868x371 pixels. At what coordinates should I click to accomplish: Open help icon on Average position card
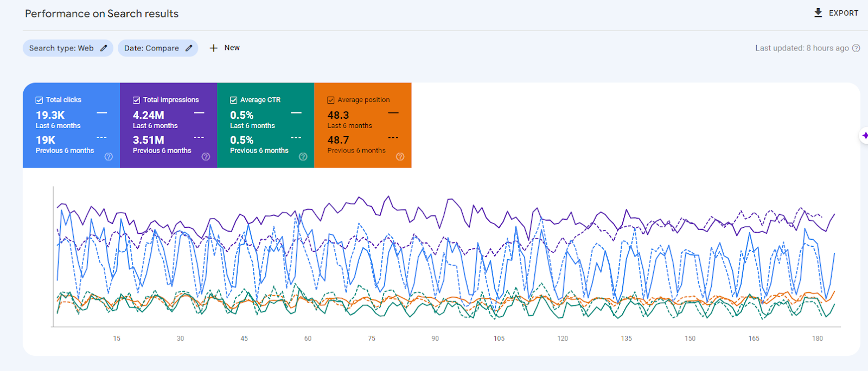click(400, 157)
